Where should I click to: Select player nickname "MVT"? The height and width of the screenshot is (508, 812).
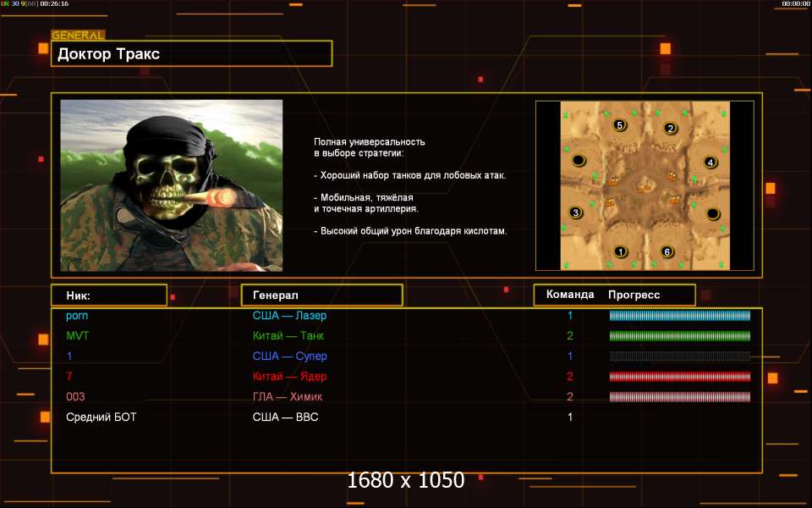(78, 336)
